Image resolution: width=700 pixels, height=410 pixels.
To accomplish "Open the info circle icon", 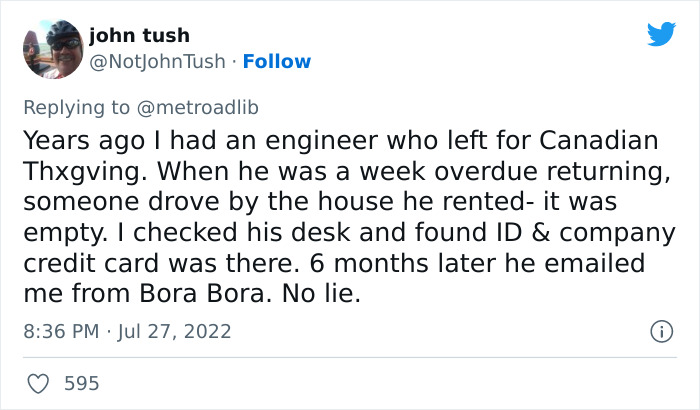I will tap(660, 331).
